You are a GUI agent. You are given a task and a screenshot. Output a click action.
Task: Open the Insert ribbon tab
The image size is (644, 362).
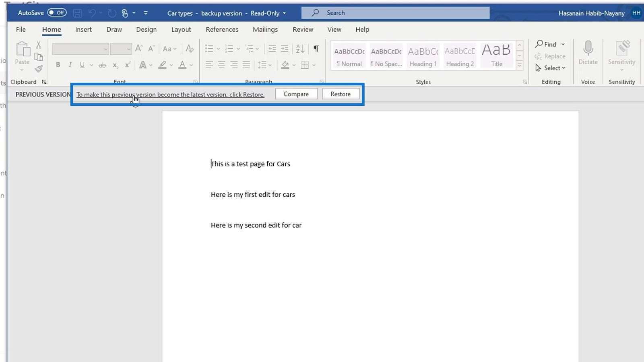(83, 29)
